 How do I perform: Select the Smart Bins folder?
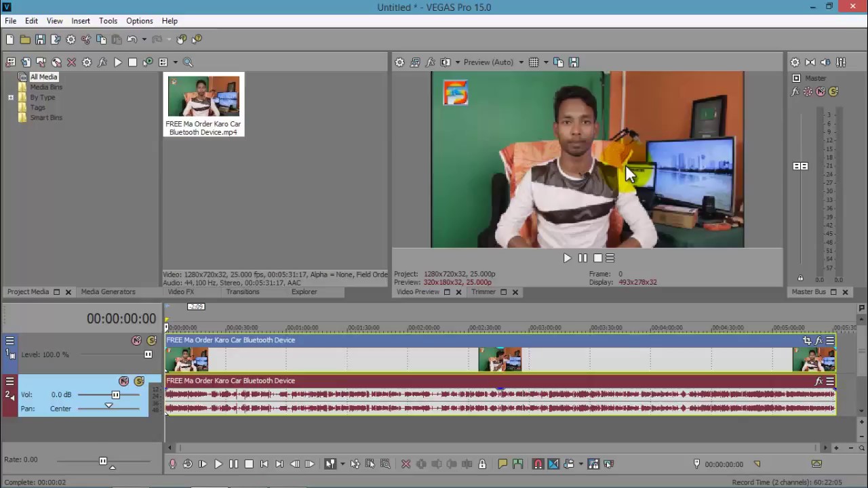[x=46, y=118]
